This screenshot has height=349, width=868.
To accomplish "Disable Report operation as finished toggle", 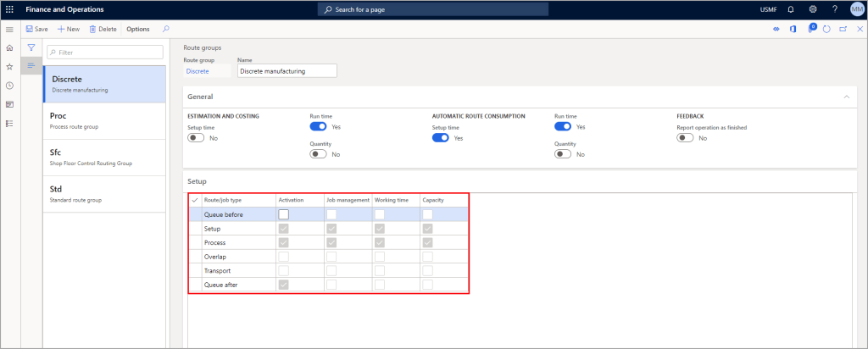I will click(685, 138).
